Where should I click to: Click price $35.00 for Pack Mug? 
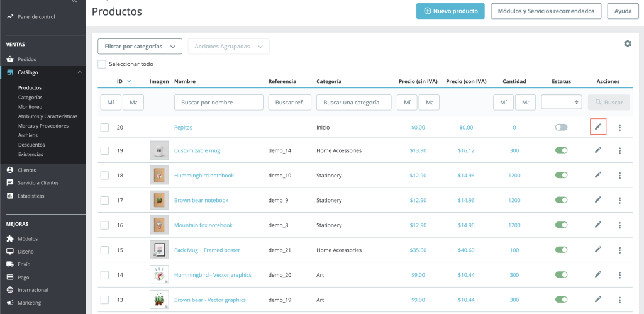[418, 250]
